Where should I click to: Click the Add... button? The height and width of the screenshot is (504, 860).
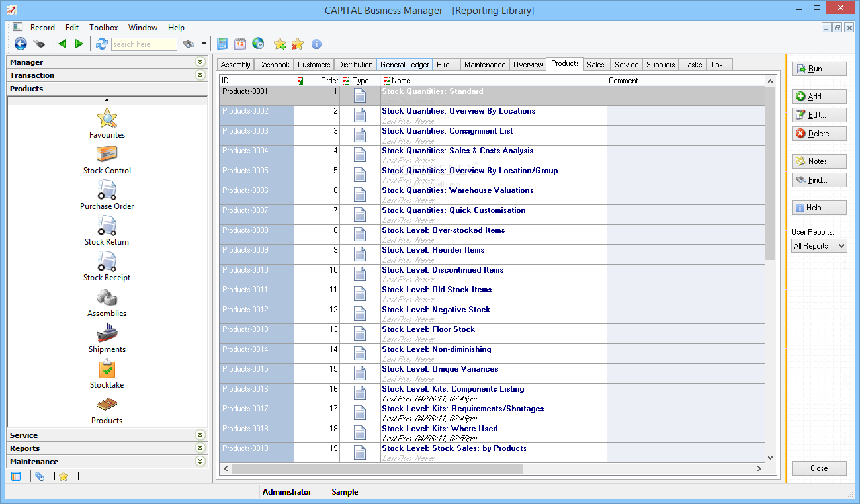(819, 97)
